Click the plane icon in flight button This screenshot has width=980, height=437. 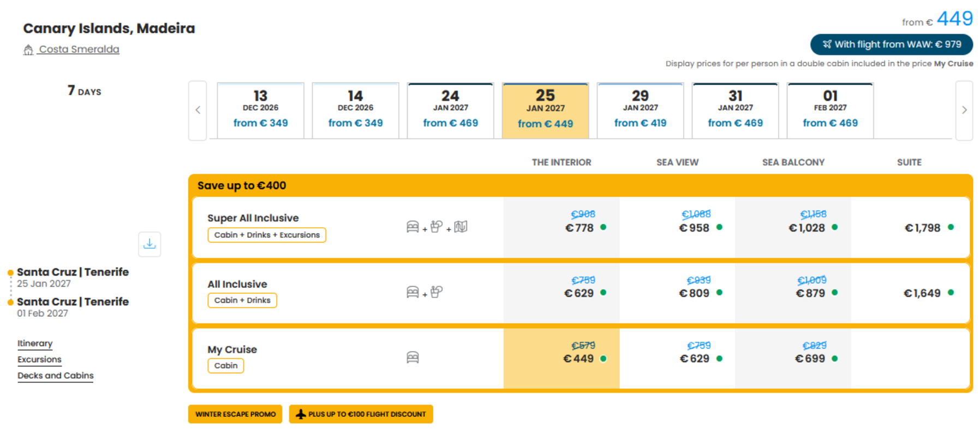[x=827, y=44]
